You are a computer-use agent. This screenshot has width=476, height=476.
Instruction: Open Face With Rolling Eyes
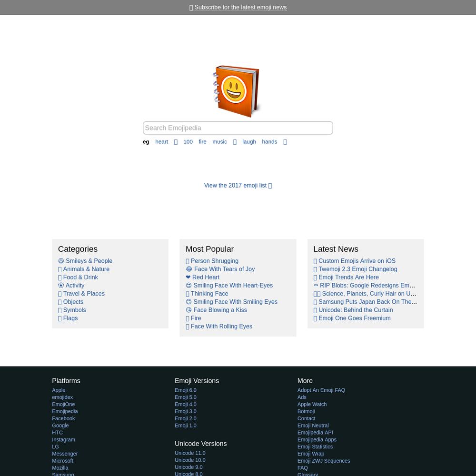pos(219,327)
